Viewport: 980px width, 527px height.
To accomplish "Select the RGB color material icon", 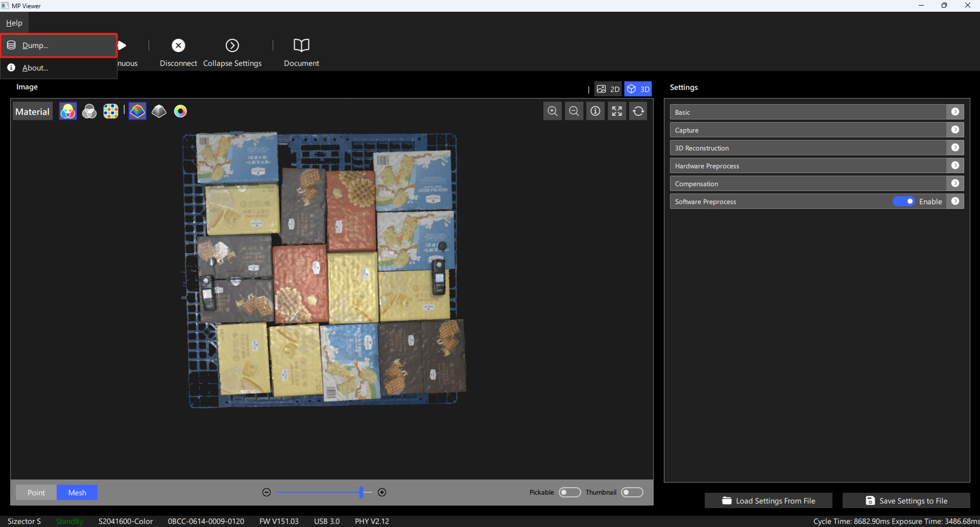I will coord(68,111).
